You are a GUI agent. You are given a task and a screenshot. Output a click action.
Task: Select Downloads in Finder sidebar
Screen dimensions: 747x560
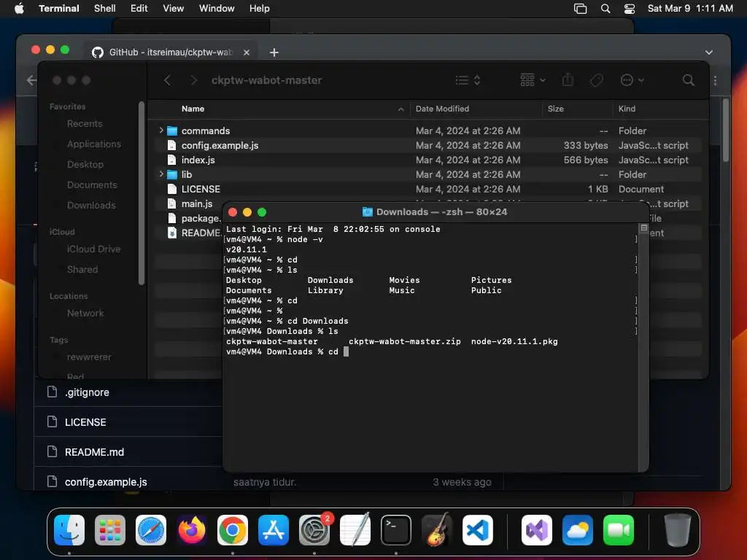click(91, 205)
